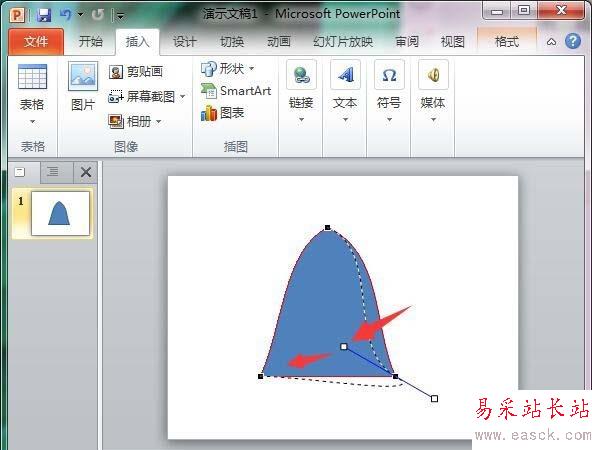Open the 审阅 (Review) tab
Image resolution: width=592 pixels, height=450 pixels.
[407, 42]
